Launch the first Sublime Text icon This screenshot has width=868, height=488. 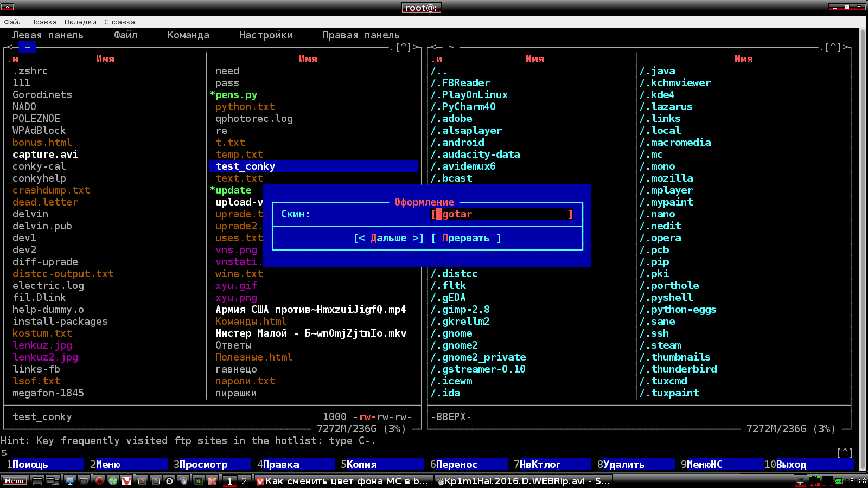pyautogui.click(x=142, y=481)
